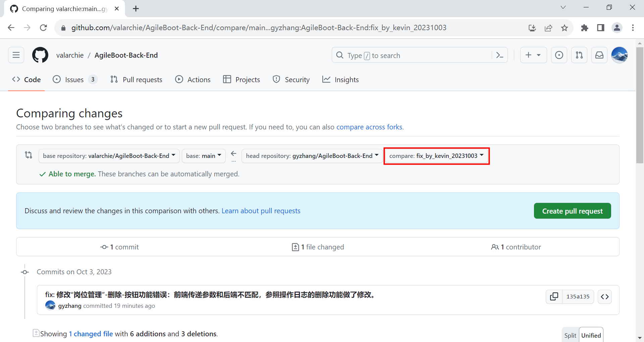The height and width of the screenshot is (342, 644).
Task: Switch to the Security tab
Action: point(291,80)
